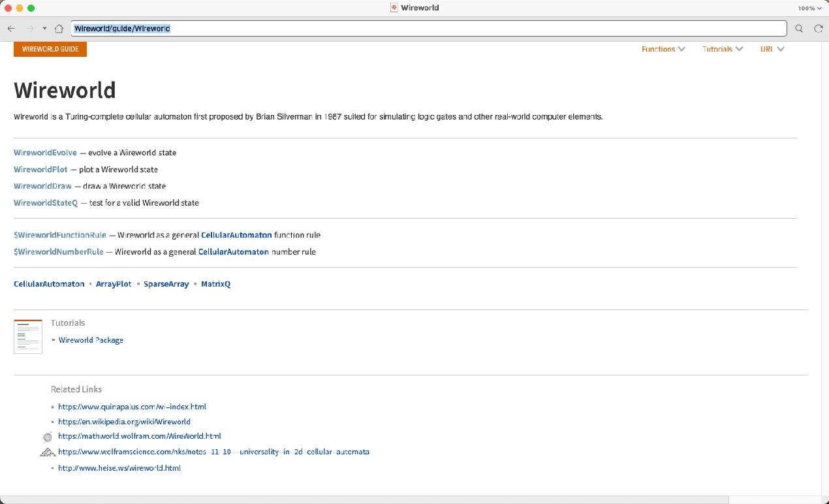The image size is (829, 504).
Task: Click the horizontal scrollbar at bottom
Action: (x=366, y=499)
